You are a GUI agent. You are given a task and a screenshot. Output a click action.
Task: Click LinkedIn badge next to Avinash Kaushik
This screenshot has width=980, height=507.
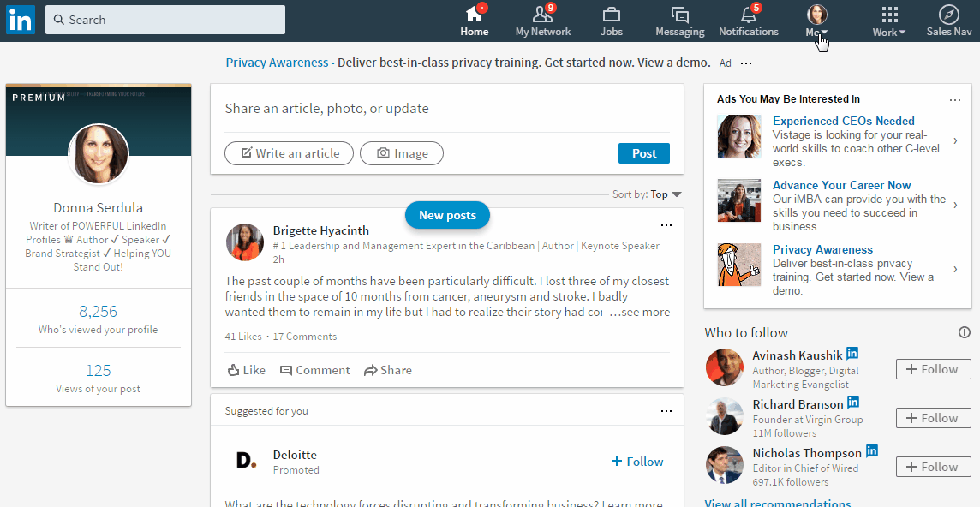(x=852, y=353)
